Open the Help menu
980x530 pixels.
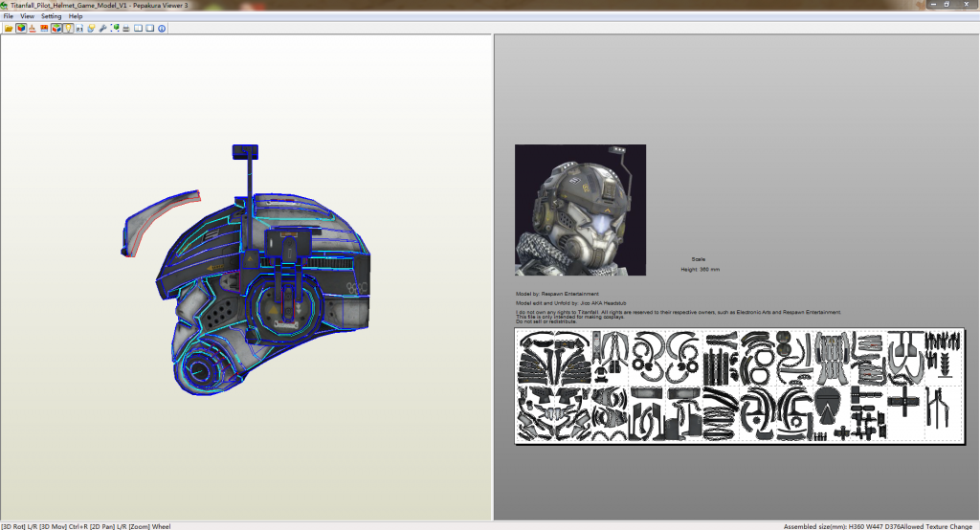[76, 16]
